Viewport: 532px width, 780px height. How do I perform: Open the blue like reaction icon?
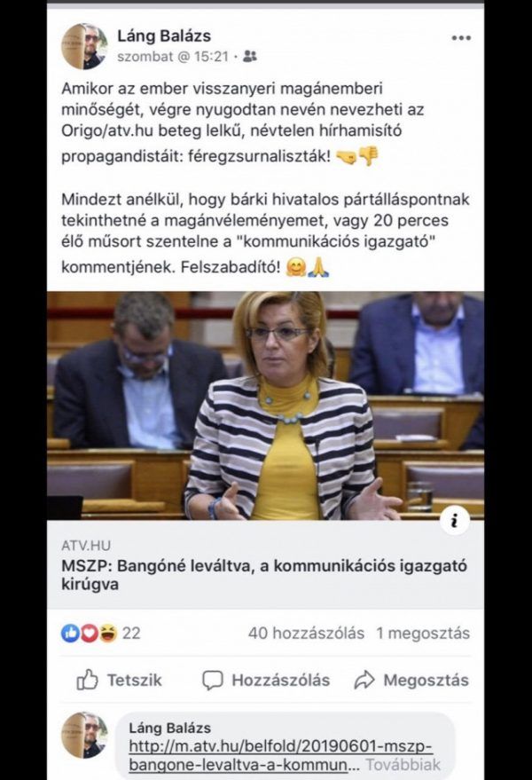pyautogui.click(x=70, y=633)
